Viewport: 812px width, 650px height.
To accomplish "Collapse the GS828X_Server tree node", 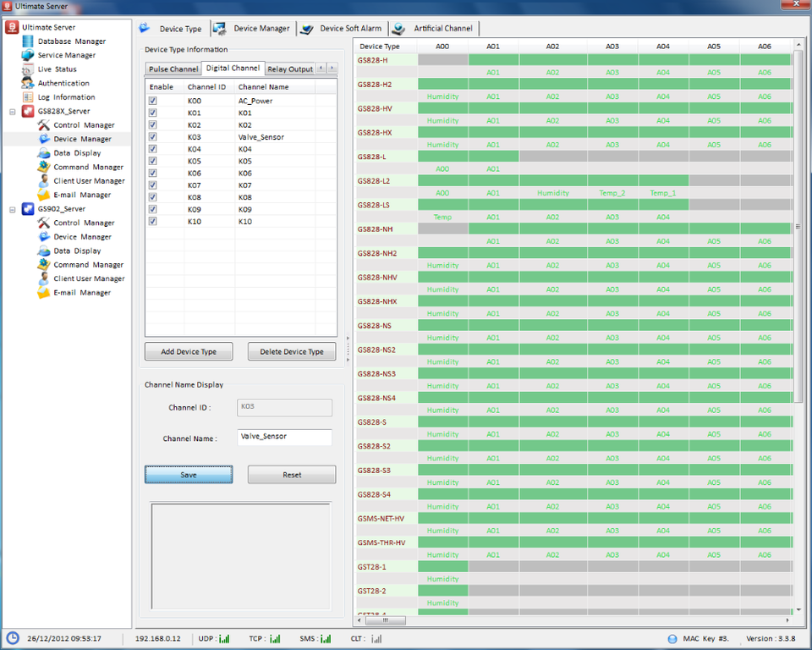I will tap(13, 112).
